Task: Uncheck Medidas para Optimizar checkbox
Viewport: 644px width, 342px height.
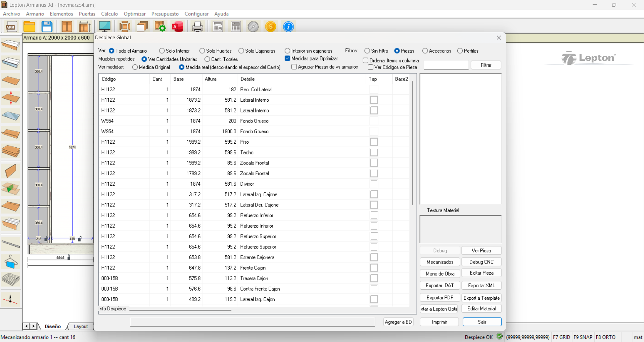Action: (x=287, y=58)
